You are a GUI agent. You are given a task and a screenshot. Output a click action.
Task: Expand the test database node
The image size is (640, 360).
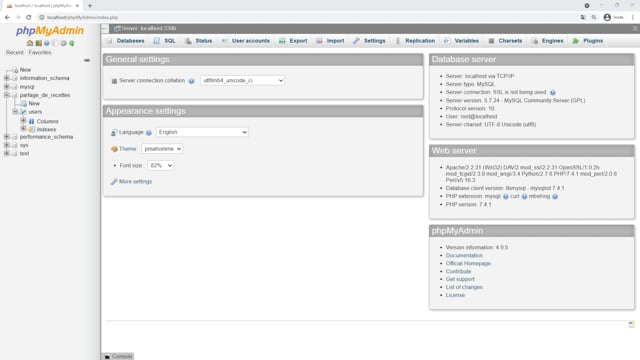(7, 153)
